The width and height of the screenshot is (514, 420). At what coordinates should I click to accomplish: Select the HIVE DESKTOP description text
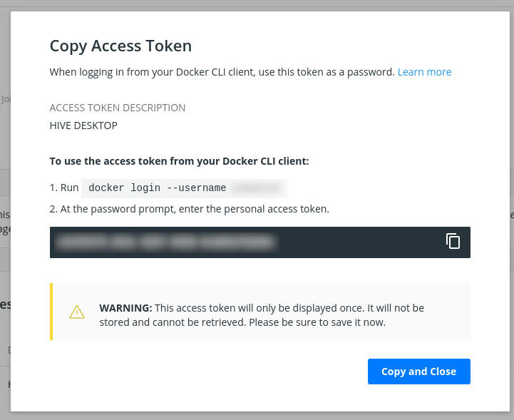coord(83,126)
